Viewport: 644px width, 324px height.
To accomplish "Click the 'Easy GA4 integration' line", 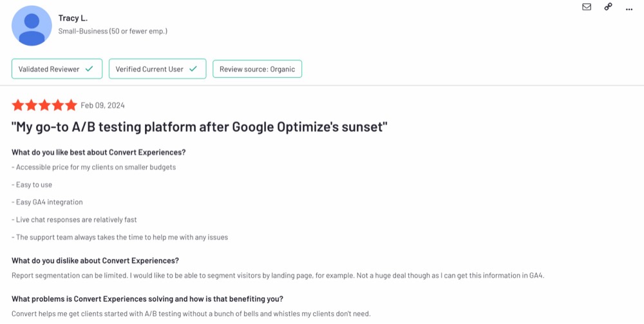I will click(x=47, y=202).
